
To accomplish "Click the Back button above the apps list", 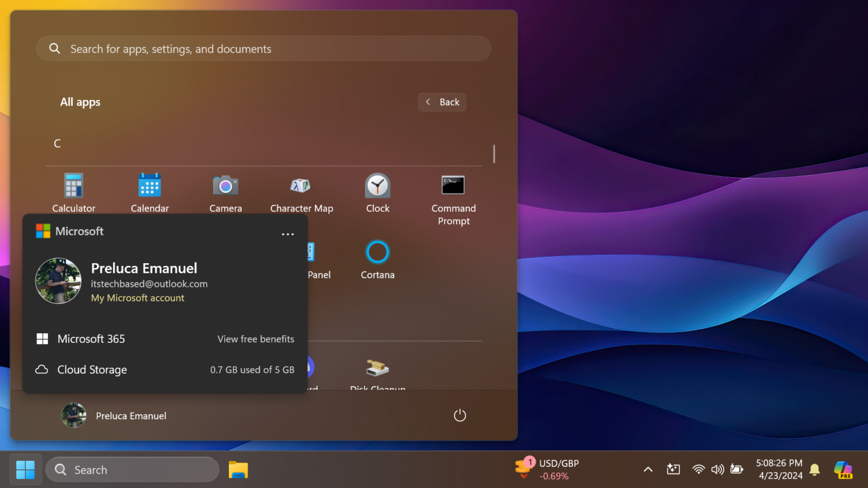I will pos(442,102).
